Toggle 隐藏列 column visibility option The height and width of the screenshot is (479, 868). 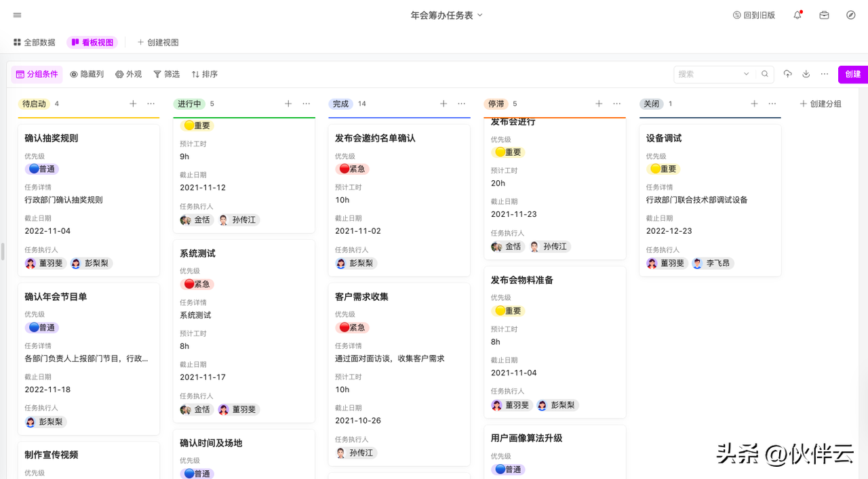87,74
